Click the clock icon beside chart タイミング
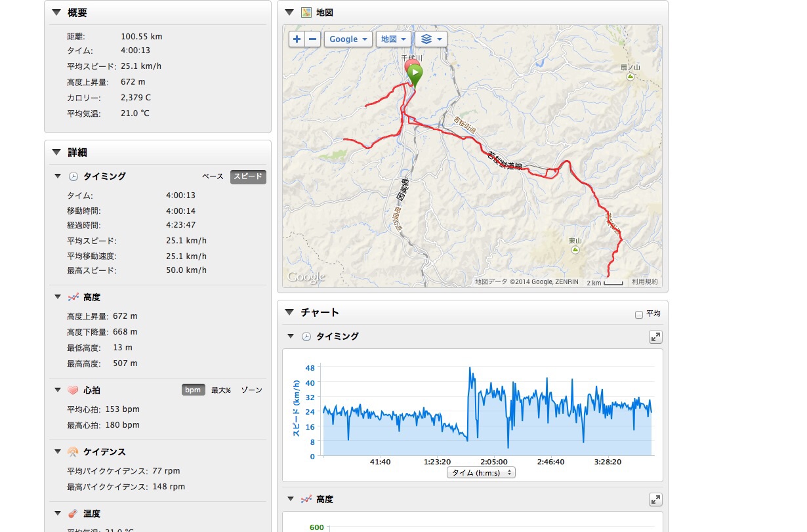The image size is (807, 532). [x=306, y=337]
